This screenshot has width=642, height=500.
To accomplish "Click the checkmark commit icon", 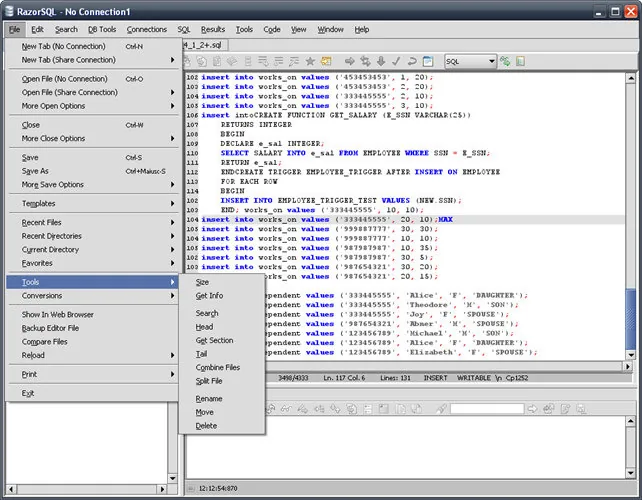I will tap(396, 61).
